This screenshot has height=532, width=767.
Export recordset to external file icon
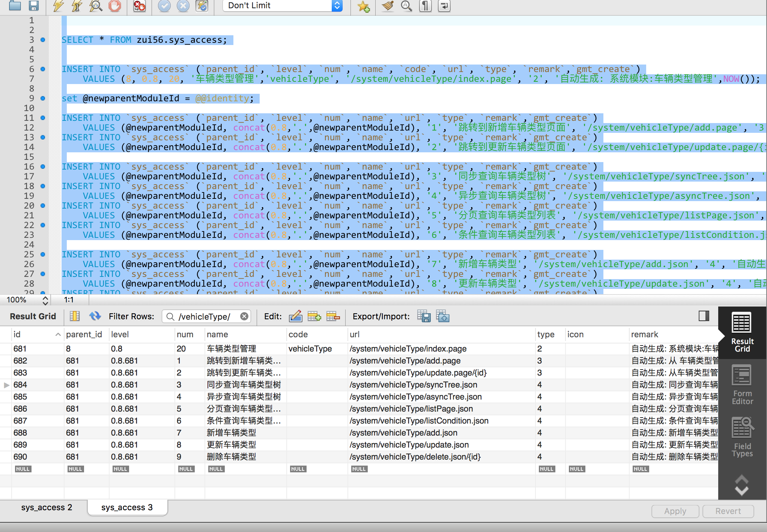[424, 316]
